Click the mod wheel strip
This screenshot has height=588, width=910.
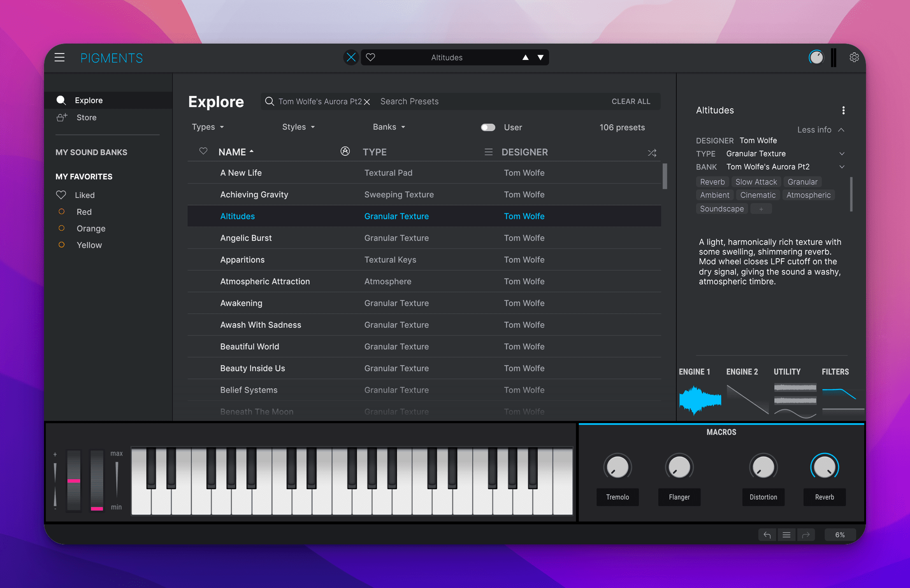click(97, 480)
